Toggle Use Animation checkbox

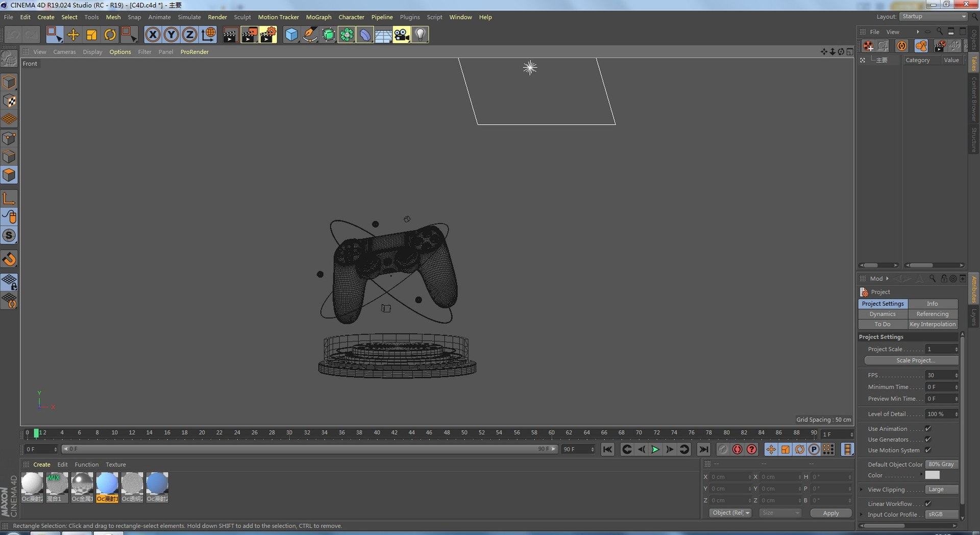[928, 429]
